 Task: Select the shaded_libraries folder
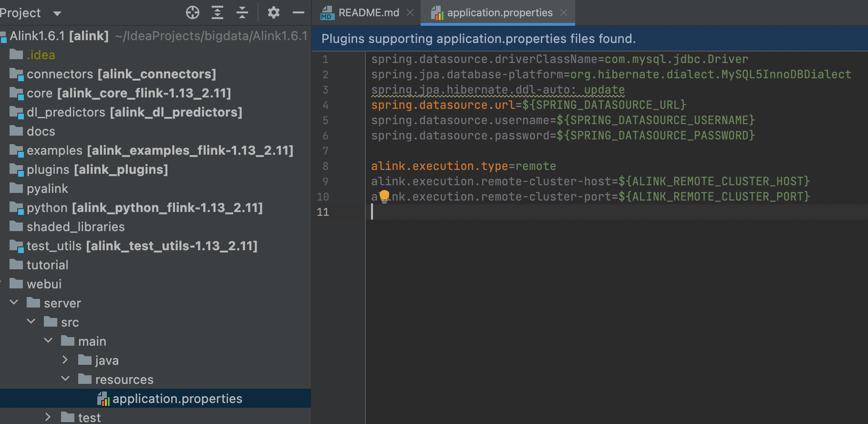[x=155, y=227]
